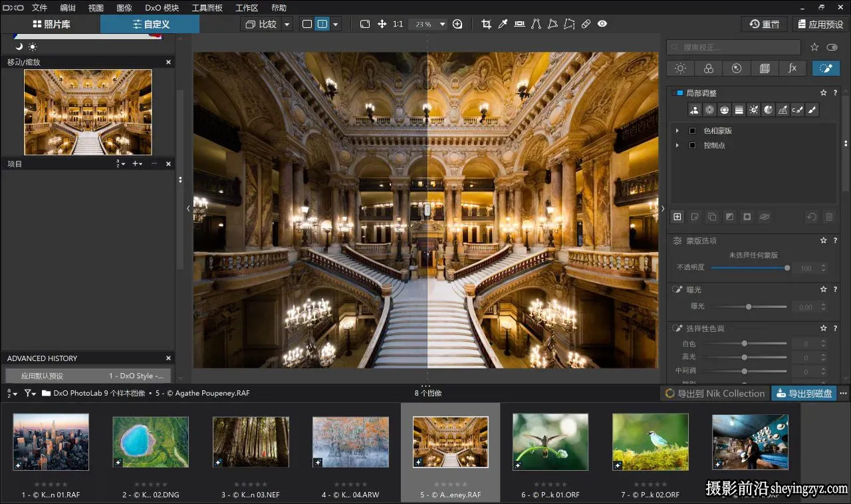851x504 pixels.
Task: Open the view mode options dropdown arrow
Action: tap(336, 24)
